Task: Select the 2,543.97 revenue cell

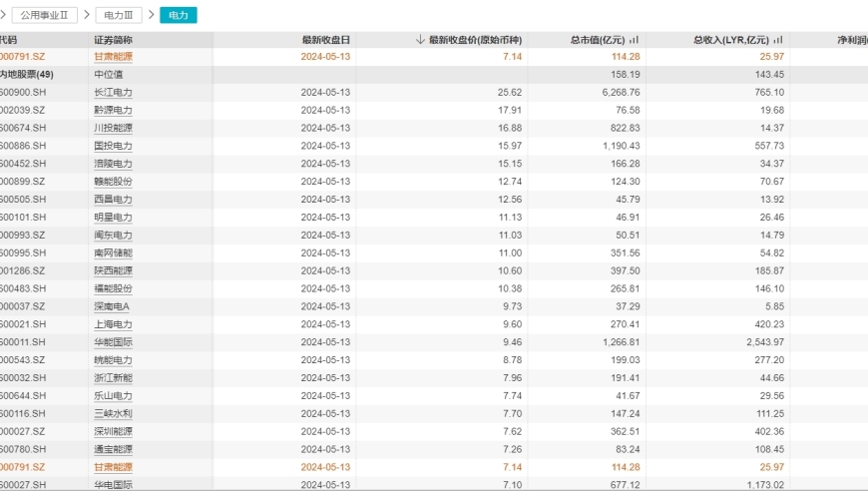Action: [765, 342]
